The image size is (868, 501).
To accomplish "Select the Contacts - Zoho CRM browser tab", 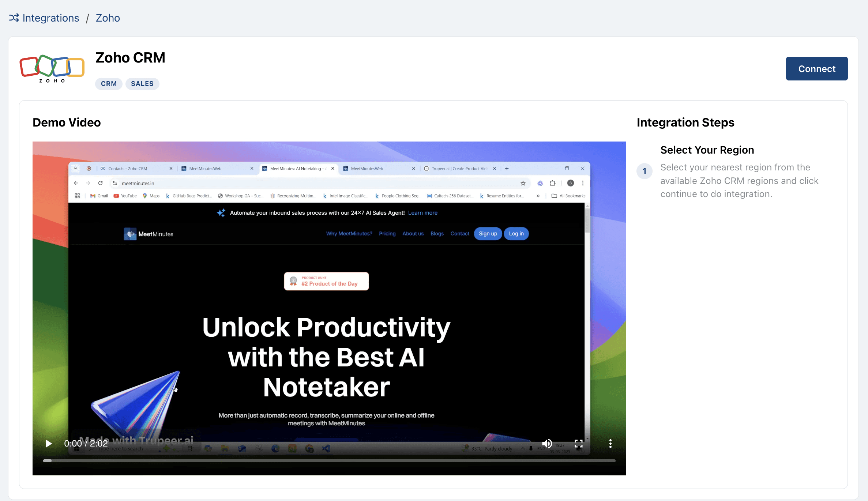I will pyautogui.click(x=128, y=169).
